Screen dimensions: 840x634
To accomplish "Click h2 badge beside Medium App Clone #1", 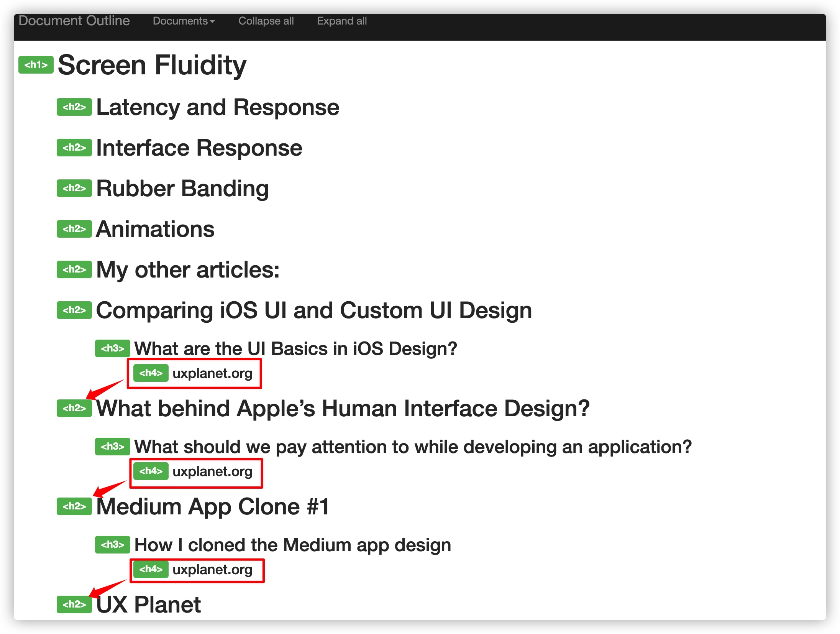I will (74, 506).
